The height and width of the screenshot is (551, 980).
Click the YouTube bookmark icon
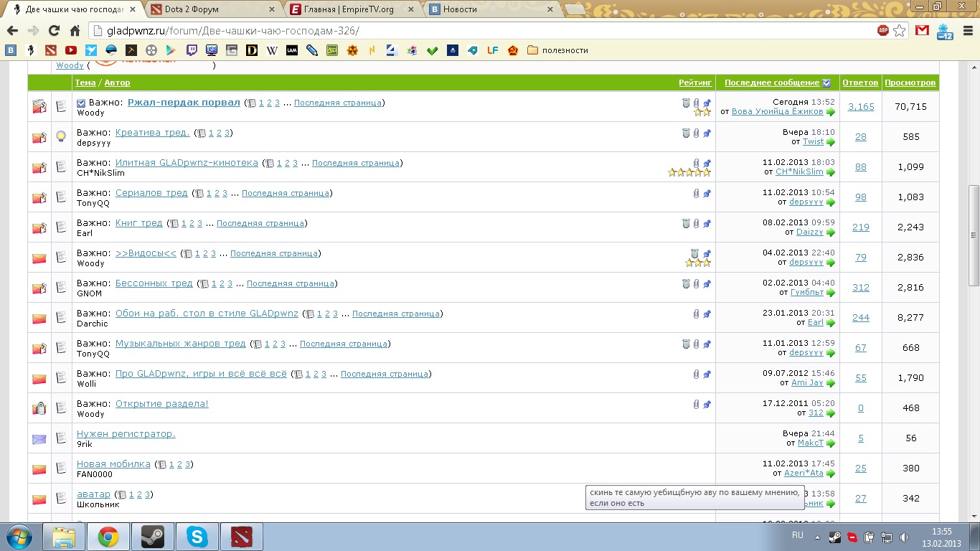tap(70, 50)
